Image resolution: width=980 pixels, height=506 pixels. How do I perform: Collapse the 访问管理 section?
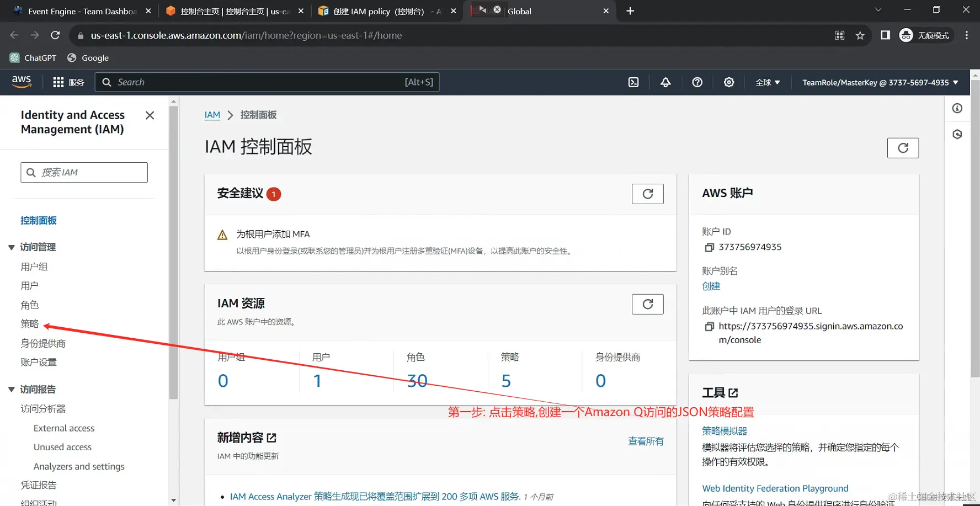(11, 247)
